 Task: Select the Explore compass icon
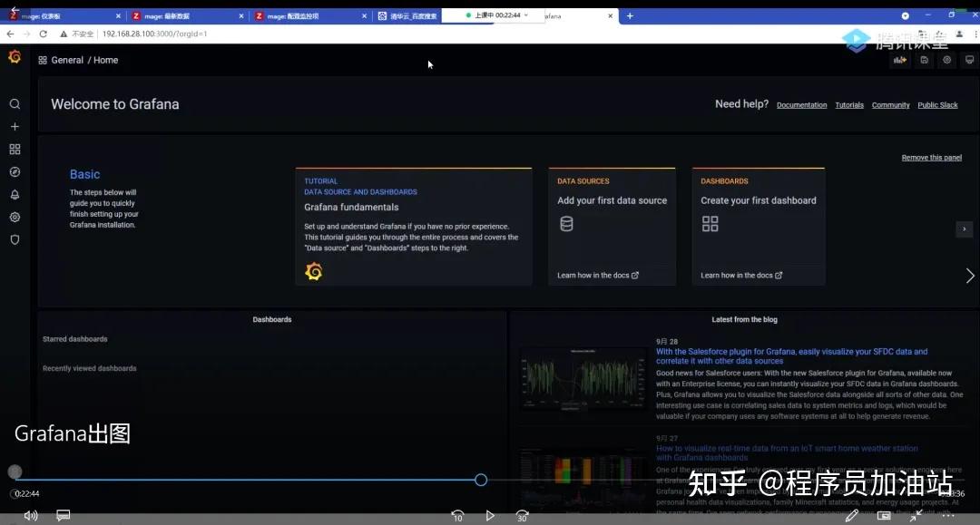(x=15, y=171)
